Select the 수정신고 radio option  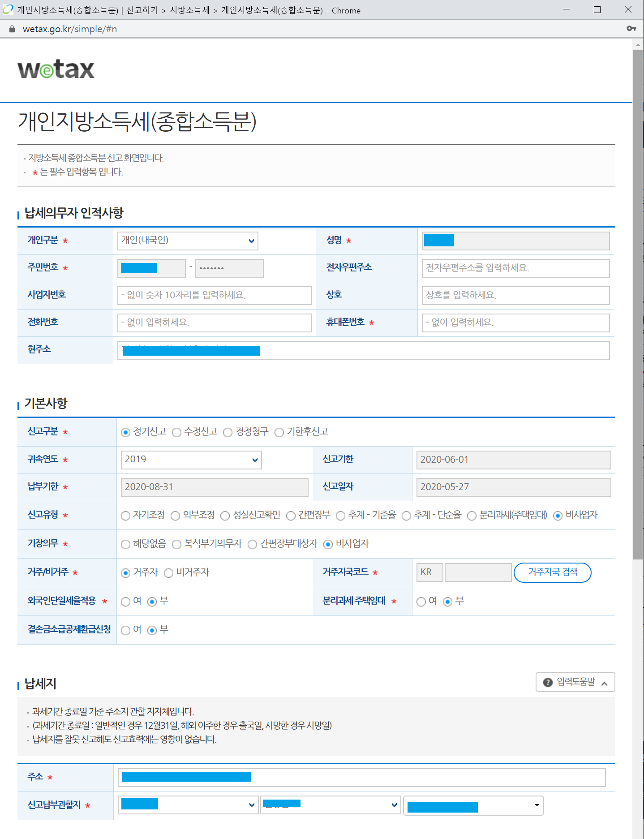(177, 432)
